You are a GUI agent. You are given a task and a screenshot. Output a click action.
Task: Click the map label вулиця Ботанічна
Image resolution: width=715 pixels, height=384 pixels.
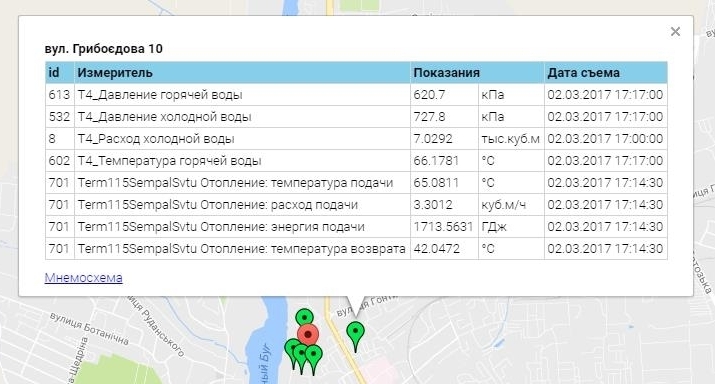tap(89, 328)
